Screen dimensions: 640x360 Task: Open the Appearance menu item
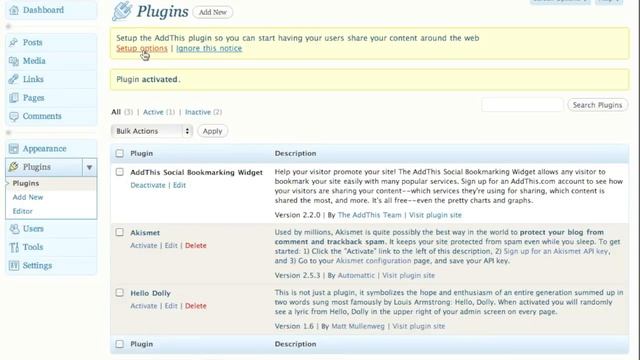point(44,149)
